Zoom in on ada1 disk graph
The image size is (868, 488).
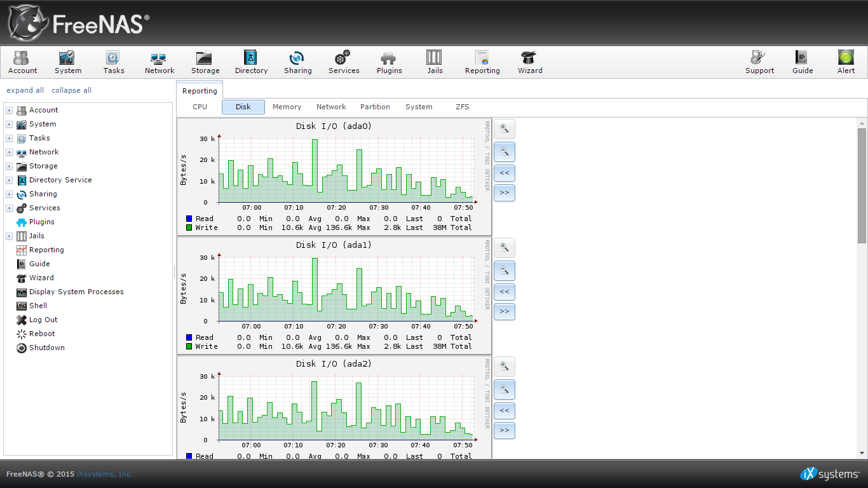pos(505,247)
